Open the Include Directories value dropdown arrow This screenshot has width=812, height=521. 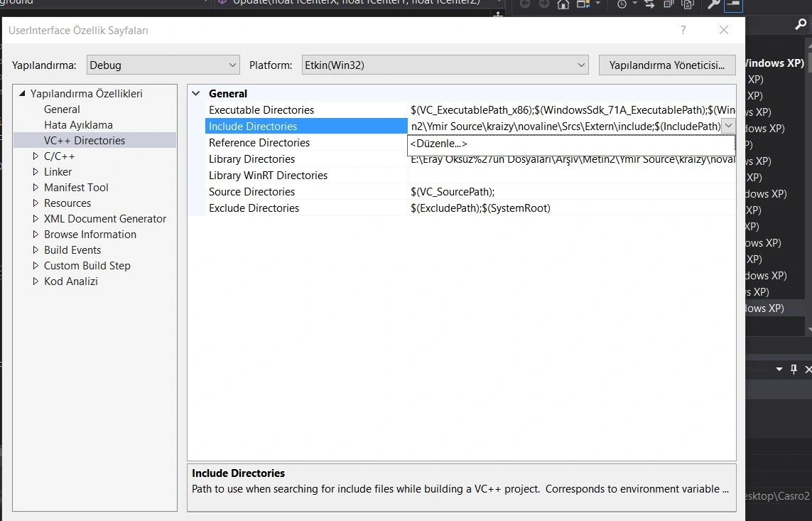click(727, 126)
